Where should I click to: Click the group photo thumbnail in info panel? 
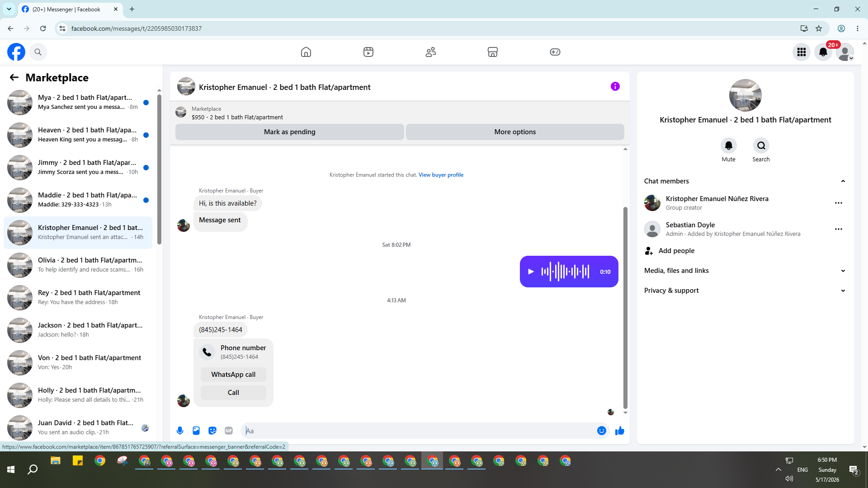[x=745, y=95]
